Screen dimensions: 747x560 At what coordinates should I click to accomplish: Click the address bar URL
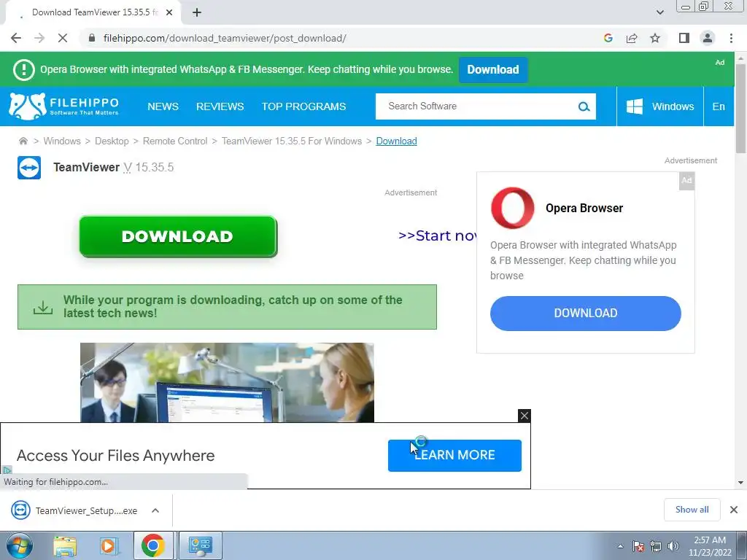(225, 38)
